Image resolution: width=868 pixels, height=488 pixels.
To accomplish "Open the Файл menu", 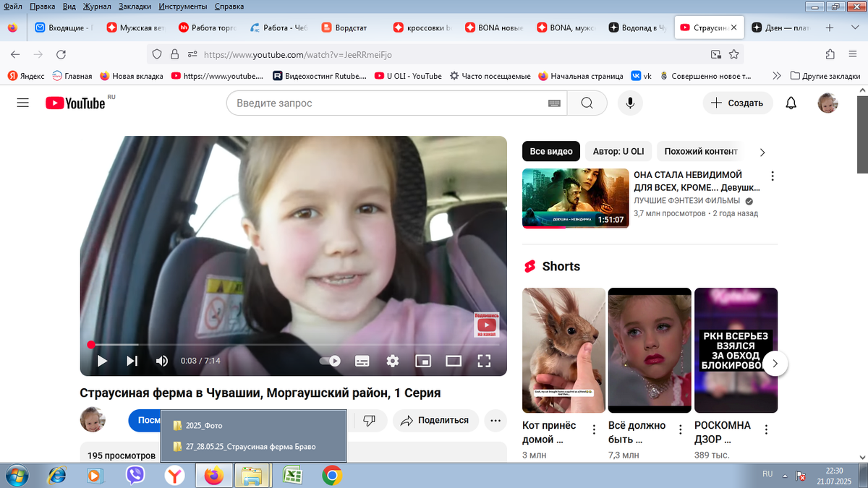I will (x=12, y=7).
